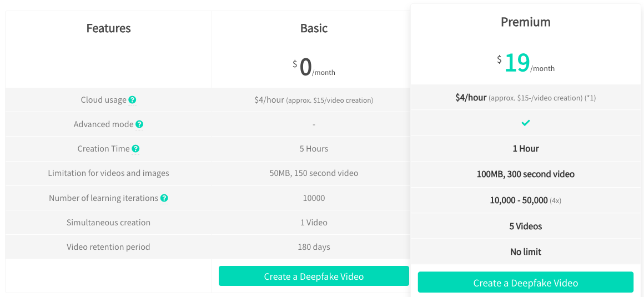Click the $19/month Premium price
This screenshot has height=297, width=644.
point(525,63)
